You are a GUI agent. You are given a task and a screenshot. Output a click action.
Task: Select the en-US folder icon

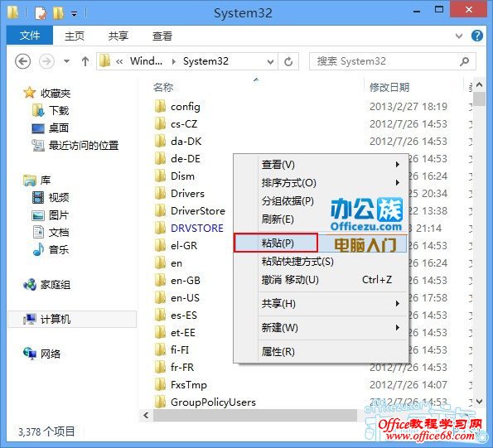[160, 298]
